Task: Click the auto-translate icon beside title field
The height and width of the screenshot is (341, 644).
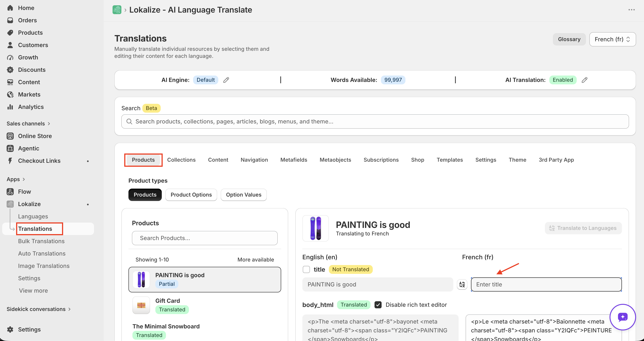Action: (x=462, y=284)
